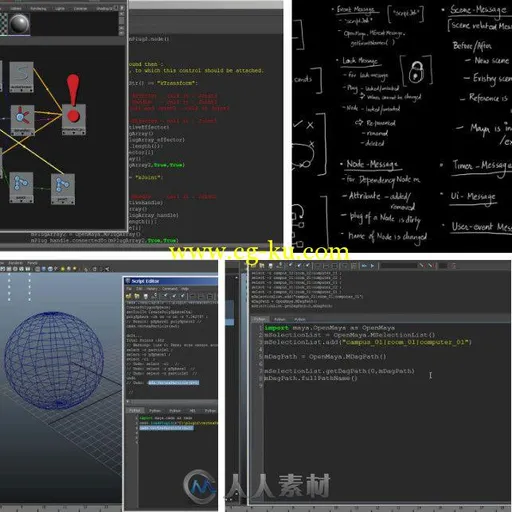Screen dimensions: 512x512
Task: Click Clear History icon in bottom-left Script Editor
Action: point(165,296)
